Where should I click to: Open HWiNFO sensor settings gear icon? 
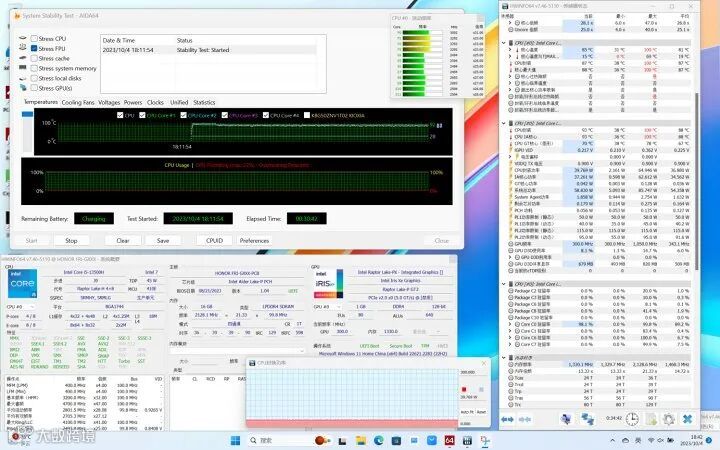(669, 419)
